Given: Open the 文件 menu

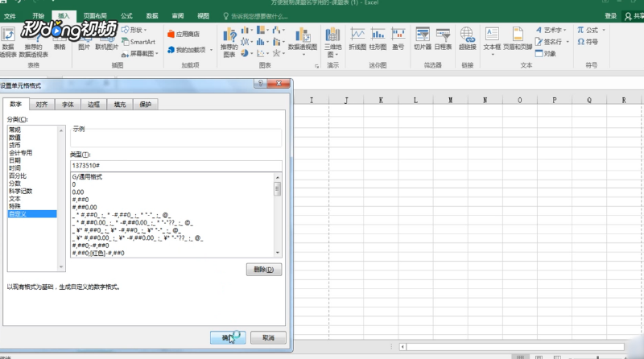Looking at the screenshot, I should click(x=10, y=16).
